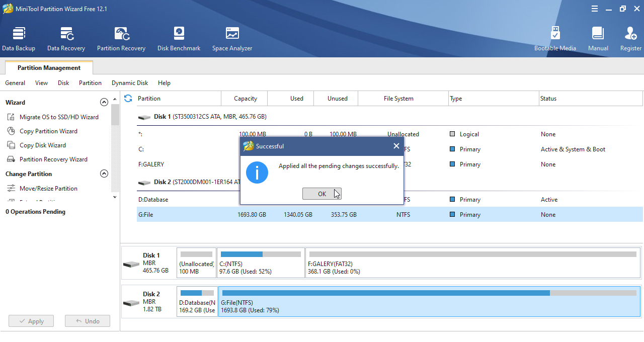Screen dimensions: 644x342
Task: Select the unallocated *: row
Action: 390,134
